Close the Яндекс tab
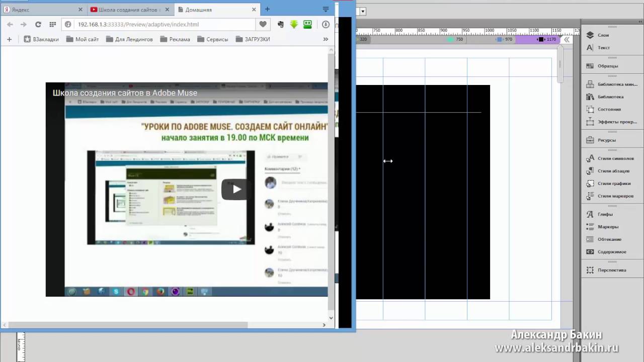This screenshot has height=362, width=644. 80,10
